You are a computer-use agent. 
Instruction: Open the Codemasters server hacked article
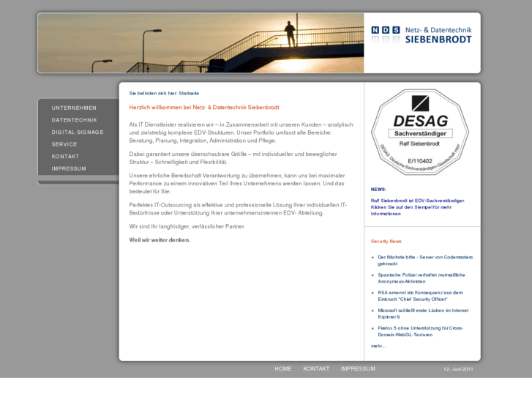[x=425, y=261]
